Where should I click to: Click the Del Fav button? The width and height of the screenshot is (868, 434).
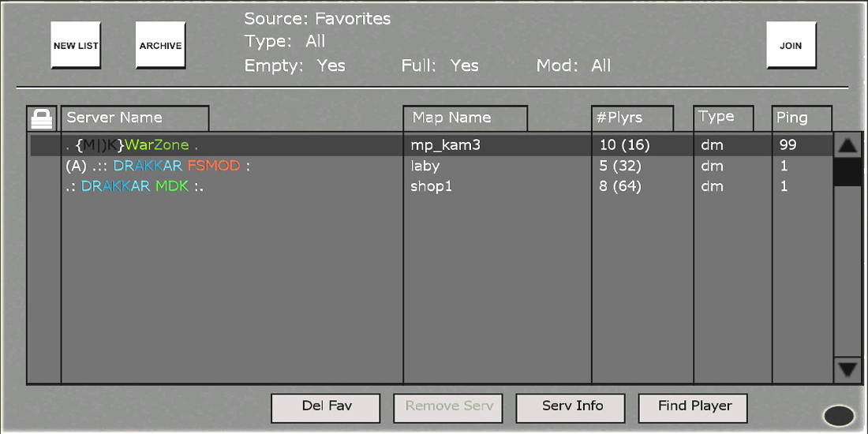326,407
